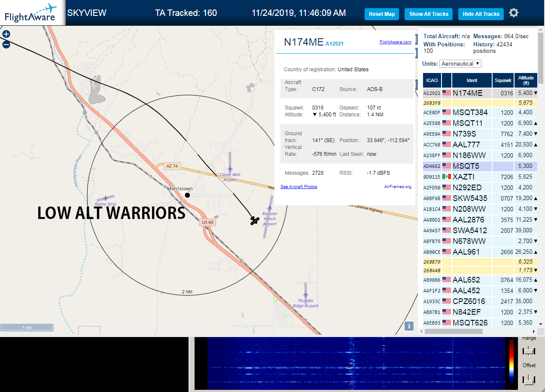Click Hide All Tracks

(481, 14)
